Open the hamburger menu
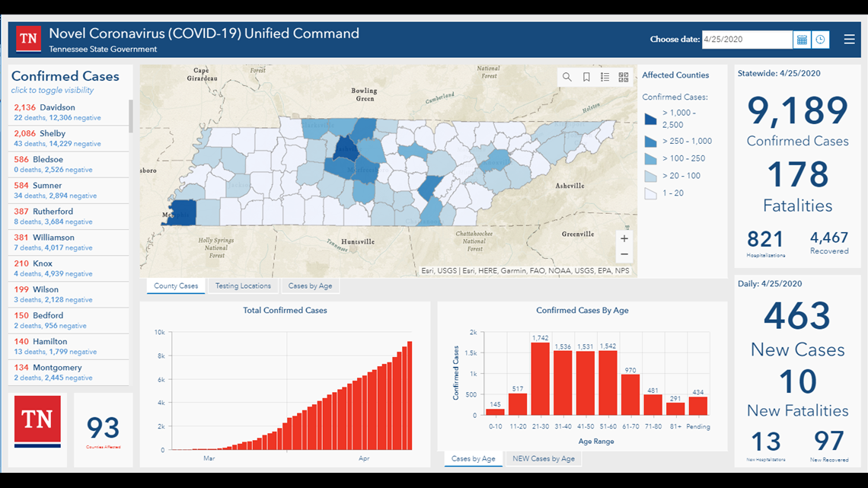Viewport: 868px width, 488px height. tap(849, 40)
